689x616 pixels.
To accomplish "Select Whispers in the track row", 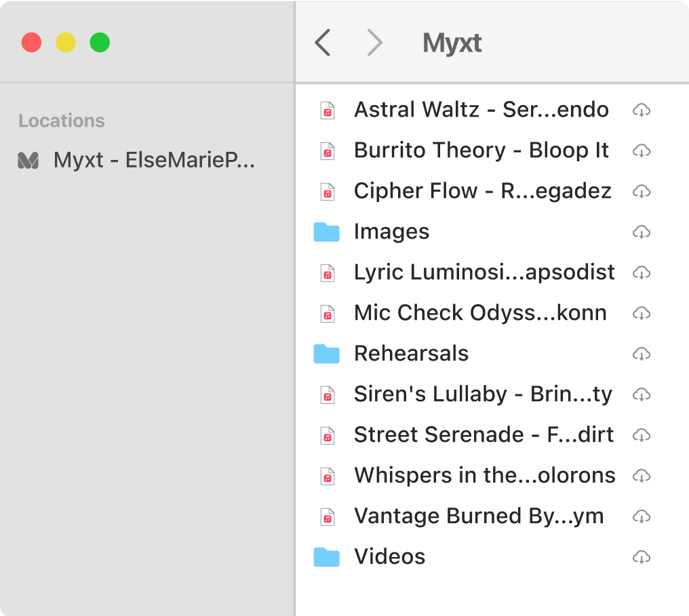I will tap(484, 476).
